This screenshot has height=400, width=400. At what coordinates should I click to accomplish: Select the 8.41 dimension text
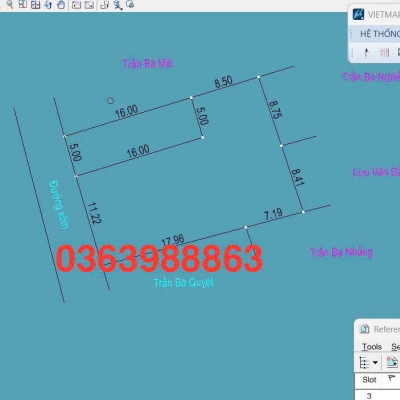(297, 177)
